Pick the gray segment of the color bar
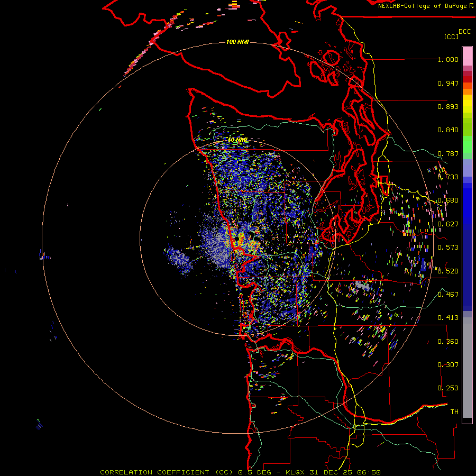Screen dimensions: 476x476 pos(467,368)
